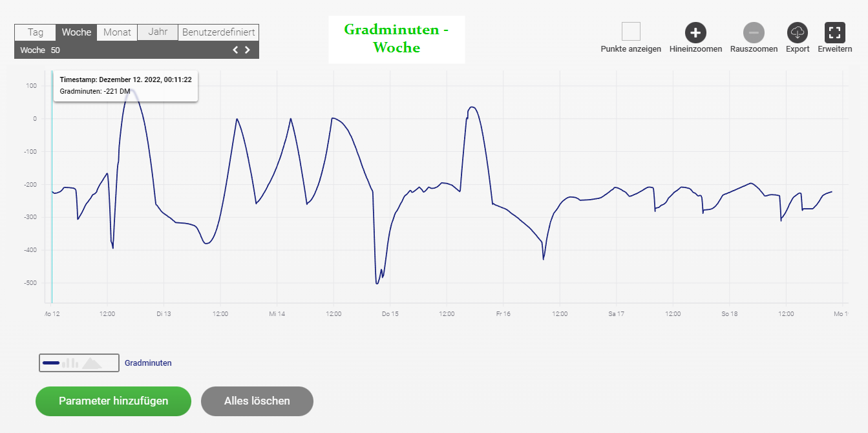868x433 pixels.
Task: Click the Do 15 axis label
Action: [x=390, y=314]
